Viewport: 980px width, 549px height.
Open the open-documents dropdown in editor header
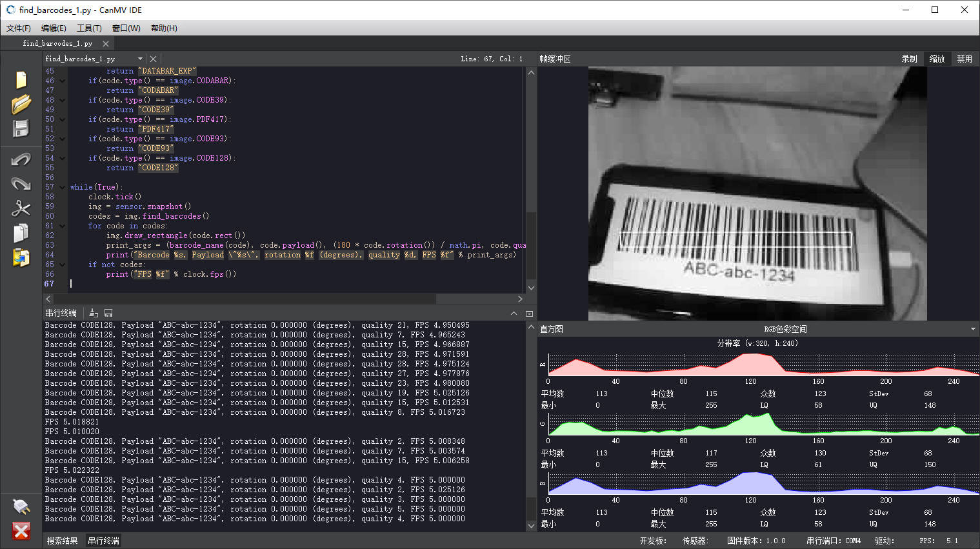(140, 59)
